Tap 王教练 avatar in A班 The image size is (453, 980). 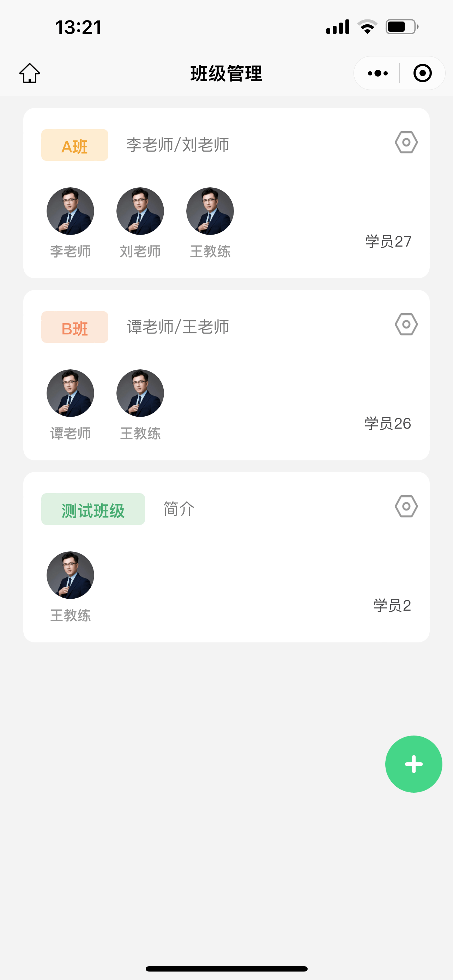pos(210,211)
